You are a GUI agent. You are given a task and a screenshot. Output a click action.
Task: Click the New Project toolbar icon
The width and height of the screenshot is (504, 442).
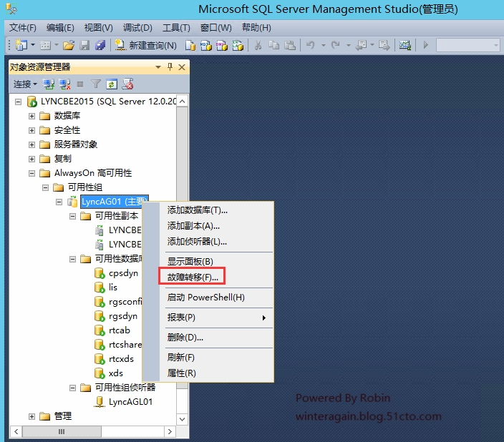pos(21,45)
